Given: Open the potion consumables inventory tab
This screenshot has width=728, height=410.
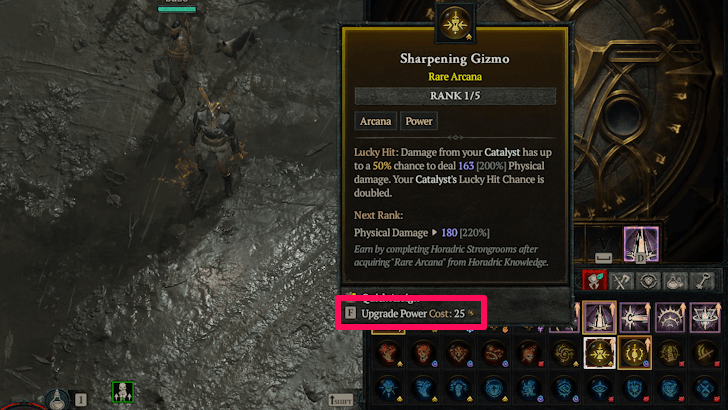Looking at the screenshot, I should [x=675, y=281].
